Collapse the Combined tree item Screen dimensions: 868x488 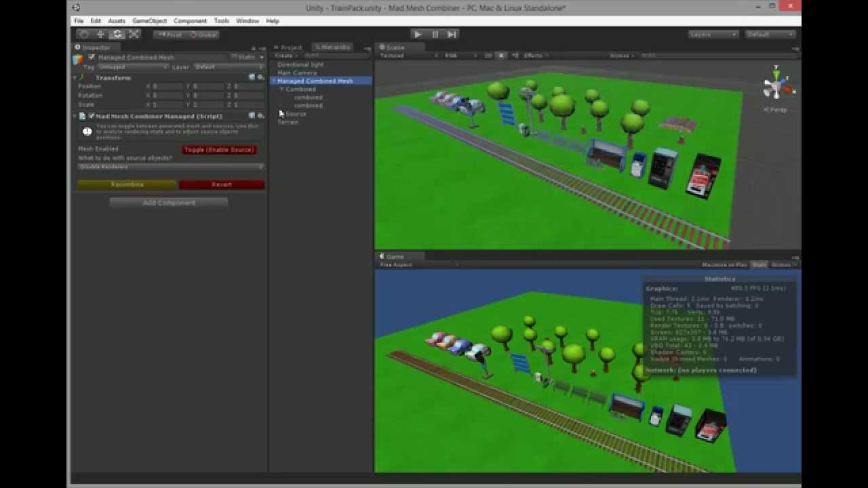click(x=282, y=89)
